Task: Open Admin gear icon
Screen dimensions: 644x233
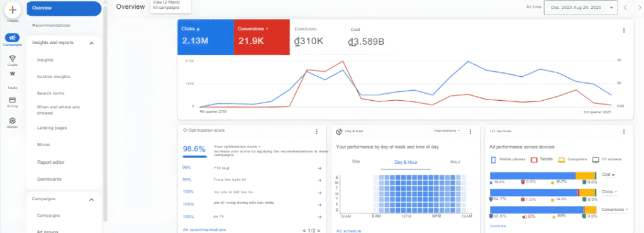Action: 13,121
